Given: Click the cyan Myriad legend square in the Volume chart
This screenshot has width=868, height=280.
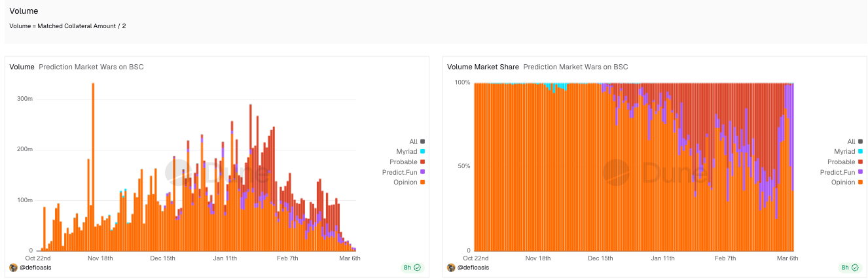Looking at the screenshot, I should (423, 152).
